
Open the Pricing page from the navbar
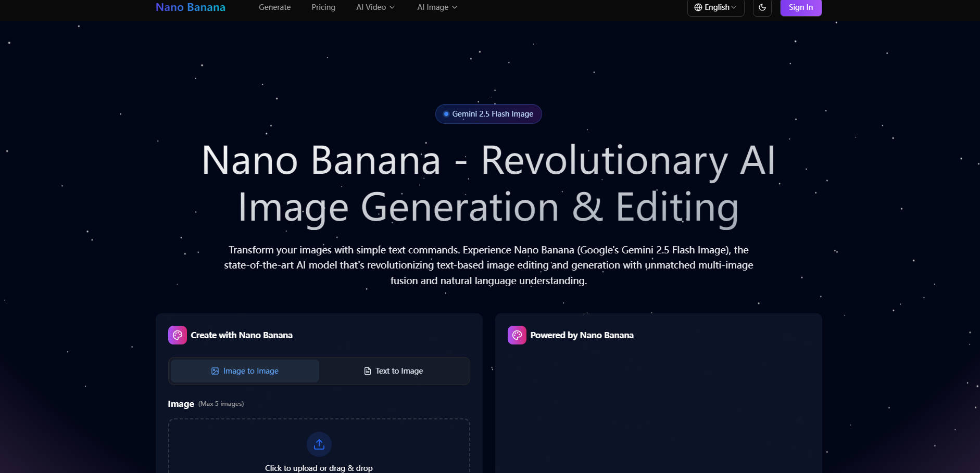[x=323, y=7]
